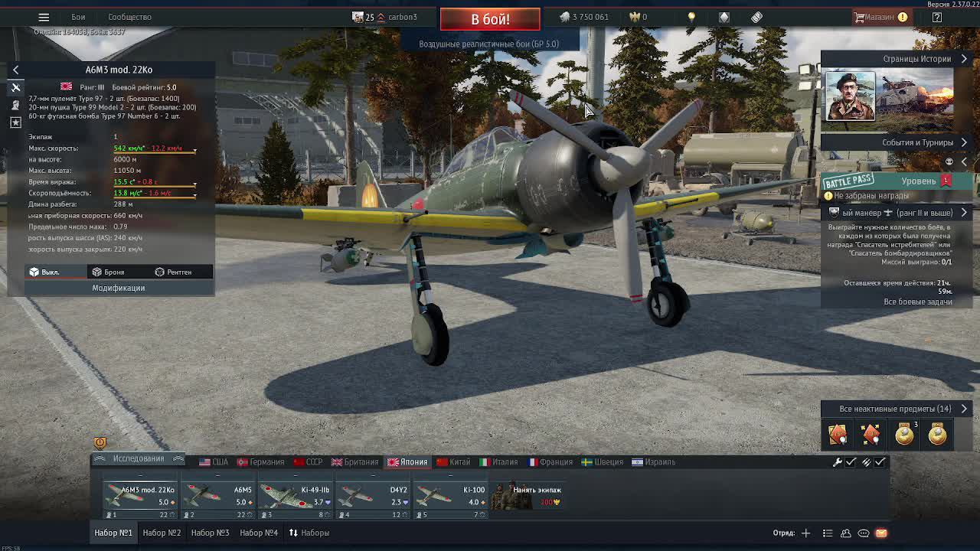
Task: Open the Бои menu
Action: 78,17
